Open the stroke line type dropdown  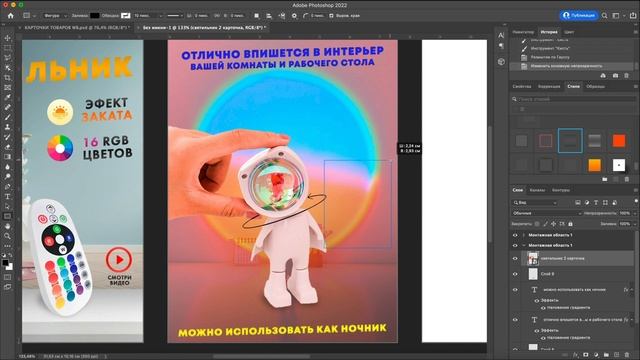click(176, 16)
